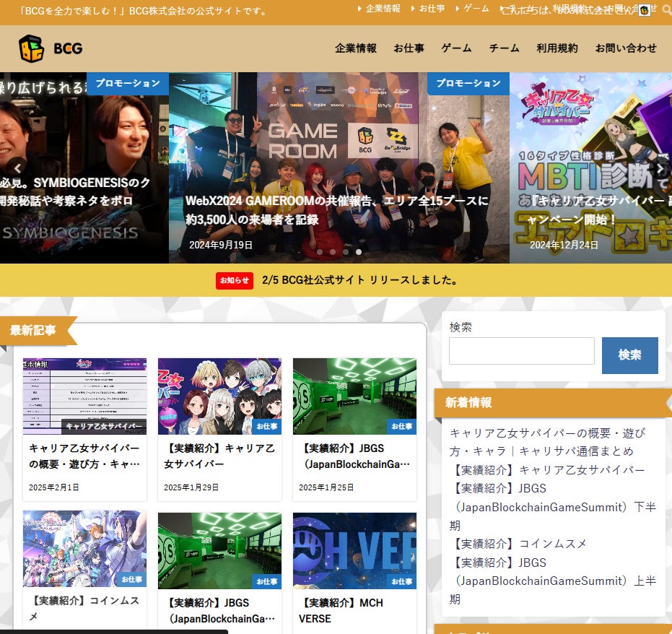This screenshot has width=672, height=634.
Task: Focus the 検索 text input field
Action: [x=522, y=351]
